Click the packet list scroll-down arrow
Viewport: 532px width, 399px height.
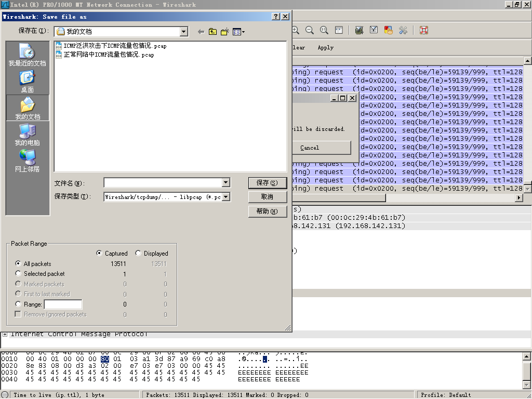(527, 189)
